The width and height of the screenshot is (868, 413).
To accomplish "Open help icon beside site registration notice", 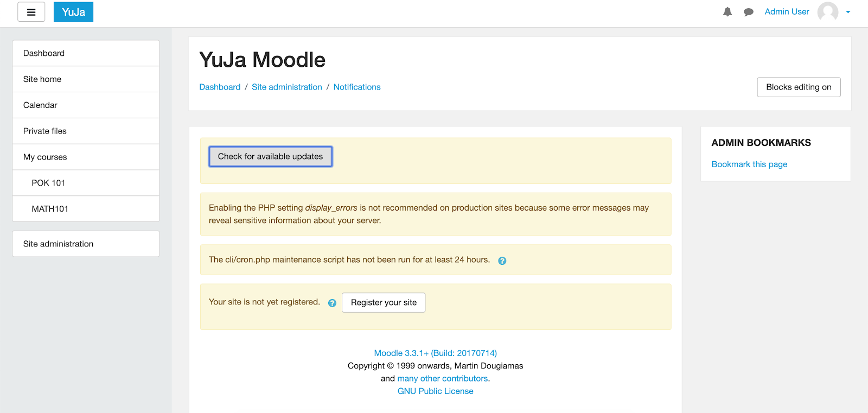I will 332,303.
